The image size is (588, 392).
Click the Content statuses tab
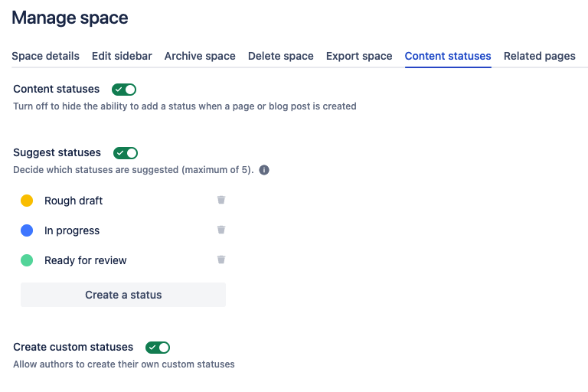click(x=448, y=56)
